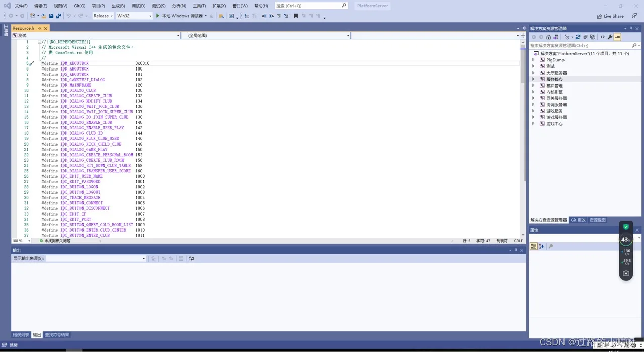Click the Live Share button
The height and width of the screenshot is (352, 644).
(x=610, y=16)
